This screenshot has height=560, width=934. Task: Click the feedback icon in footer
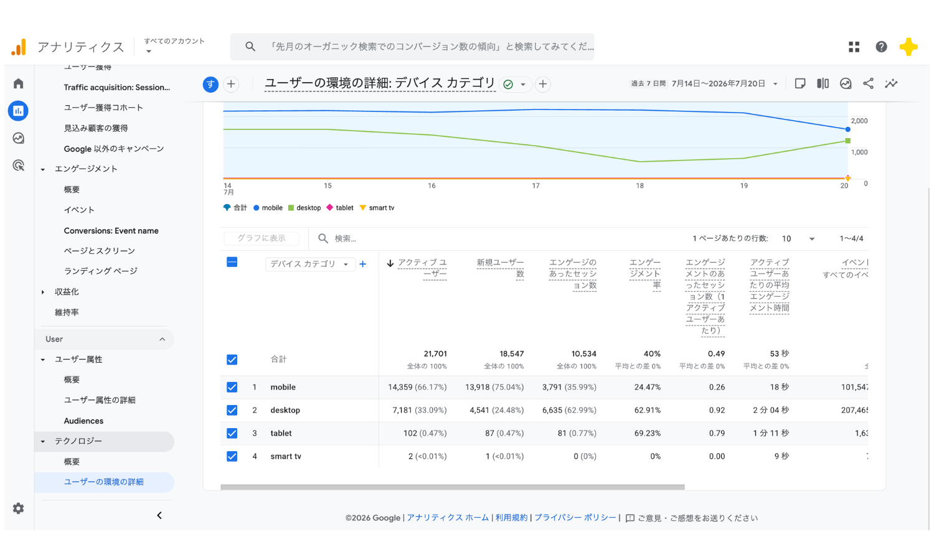coord(630,518)
